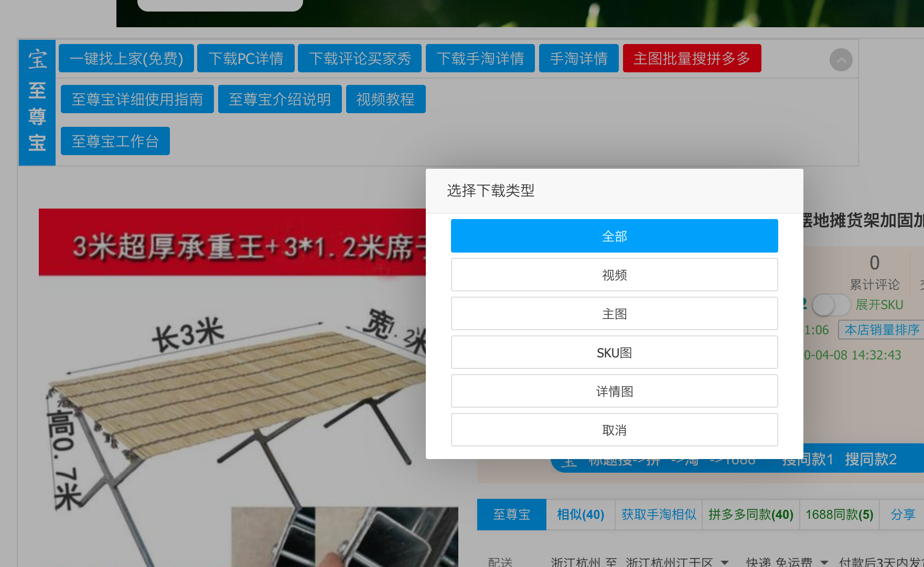
Task: Expand the 快递 免运费 dropdown arrow
Action: pos(824,562)
